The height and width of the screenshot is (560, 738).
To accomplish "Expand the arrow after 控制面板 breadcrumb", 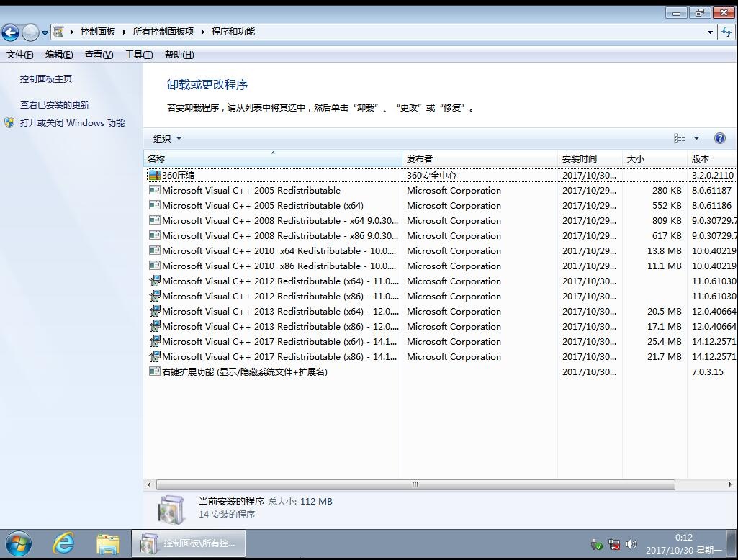I will (x=125, y=32).
